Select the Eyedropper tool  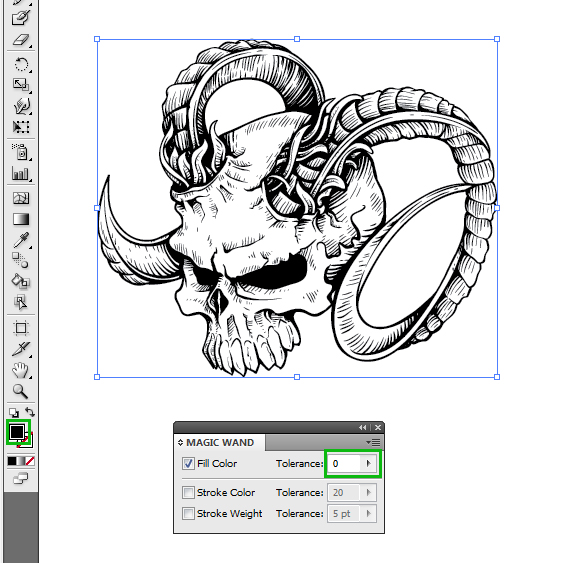tap(21, 240)
